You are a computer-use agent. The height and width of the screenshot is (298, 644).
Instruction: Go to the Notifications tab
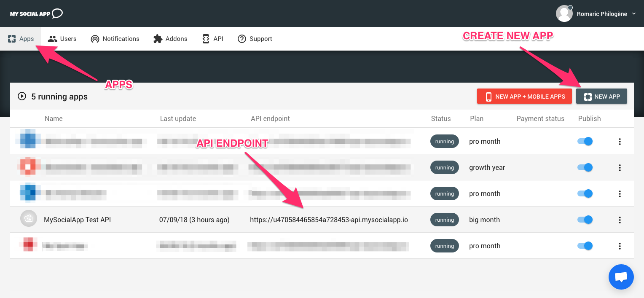coord(115,39)
